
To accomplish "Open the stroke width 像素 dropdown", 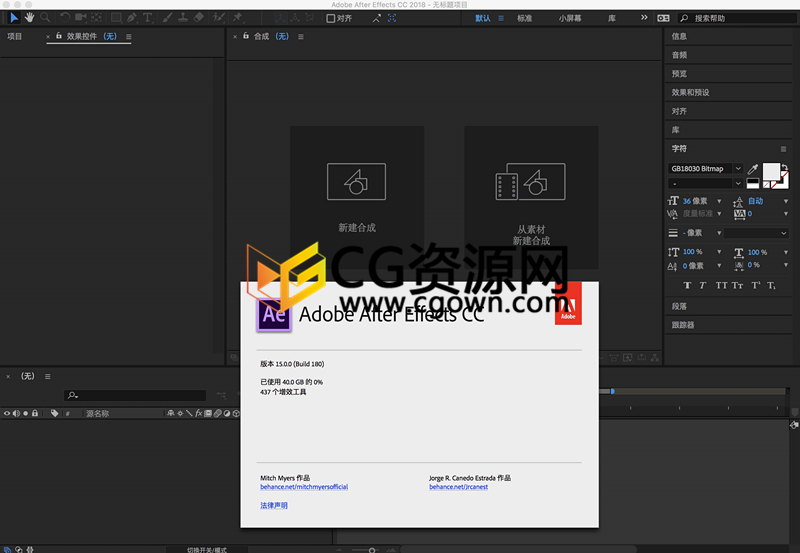I will coord(719,233).
